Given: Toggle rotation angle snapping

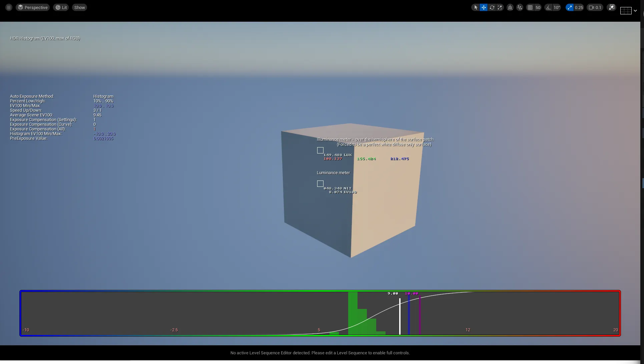Looking at the screenshot, I should [x=549, y=7].
